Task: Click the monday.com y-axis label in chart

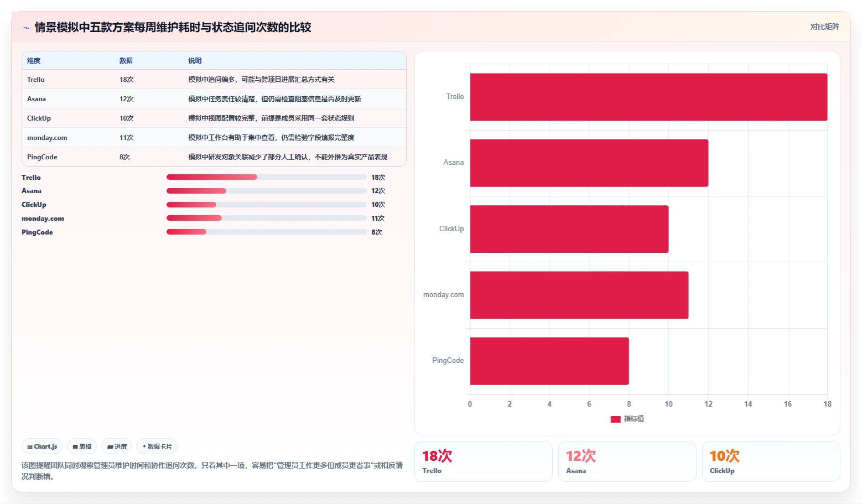Action: (444, 295)
